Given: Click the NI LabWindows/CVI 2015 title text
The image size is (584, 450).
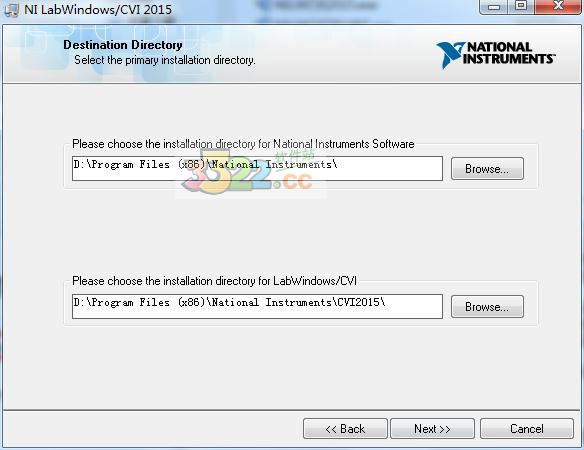Looking at the screenshot, I should pos(98,9).
